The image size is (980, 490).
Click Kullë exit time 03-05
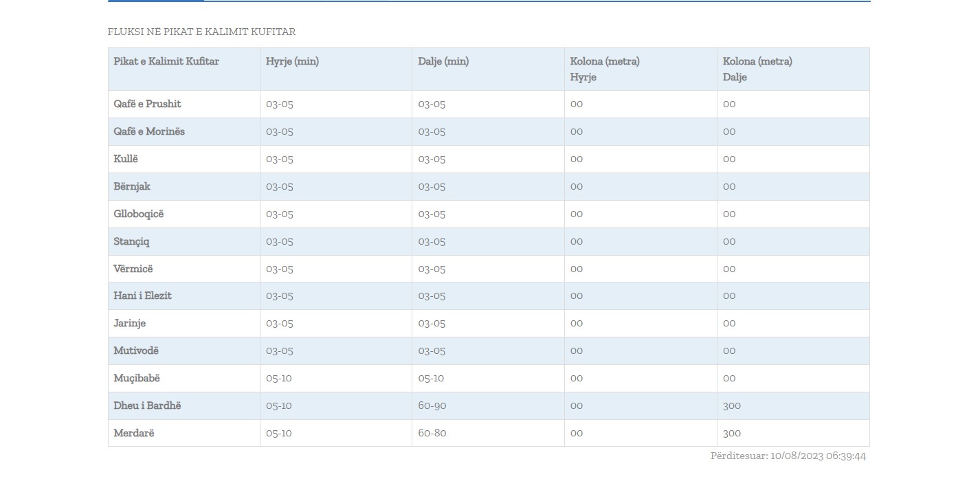pyautogui.click(x=432, y=159)
